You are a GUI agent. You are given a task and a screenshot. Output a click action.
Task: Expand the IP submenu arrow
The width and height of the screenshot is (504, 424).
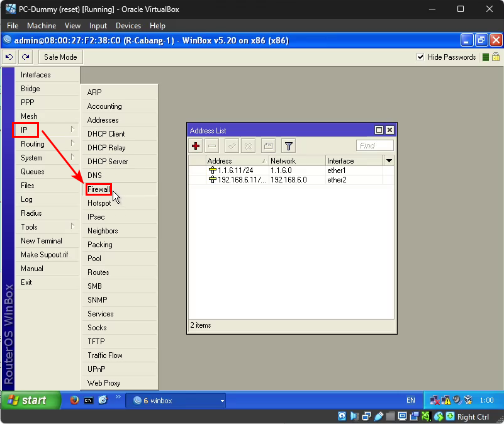72,129
